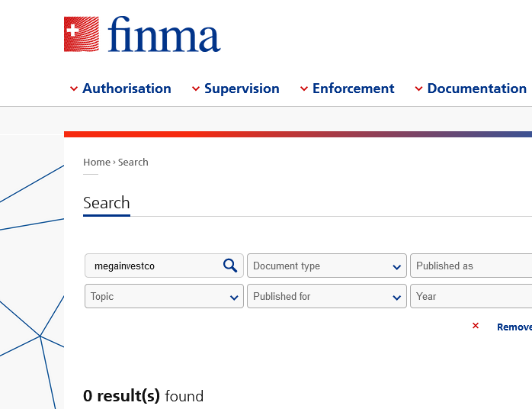Click the Remove filters link
532x409 pixels.
[x=514, y=327]
